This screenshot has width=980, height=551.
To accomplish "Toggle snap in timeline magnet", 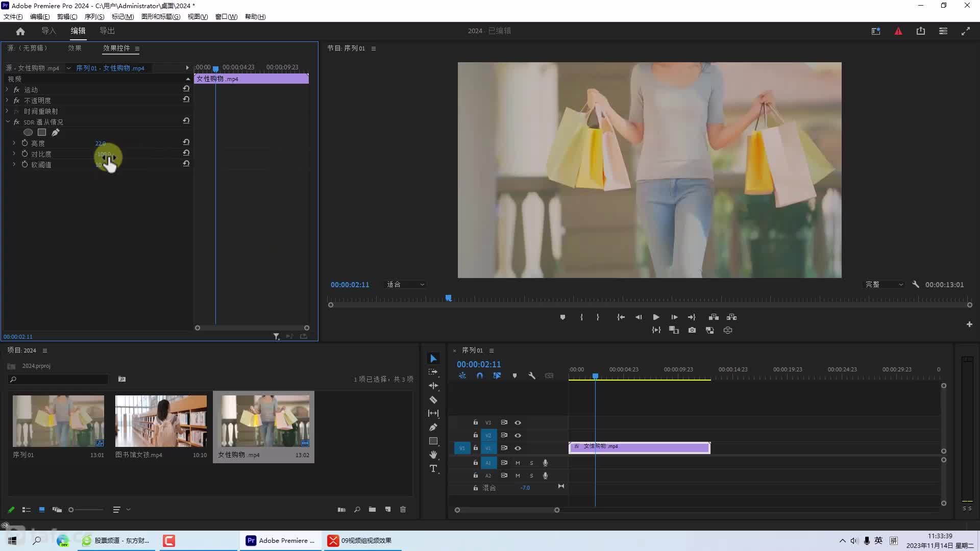I will 480,376.
